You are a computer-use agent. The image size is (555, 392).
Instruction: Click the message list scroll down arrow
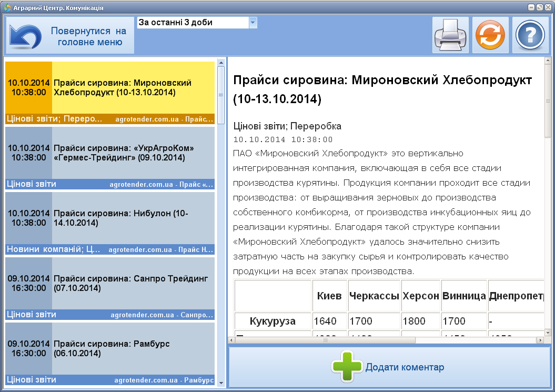(221, 383)
